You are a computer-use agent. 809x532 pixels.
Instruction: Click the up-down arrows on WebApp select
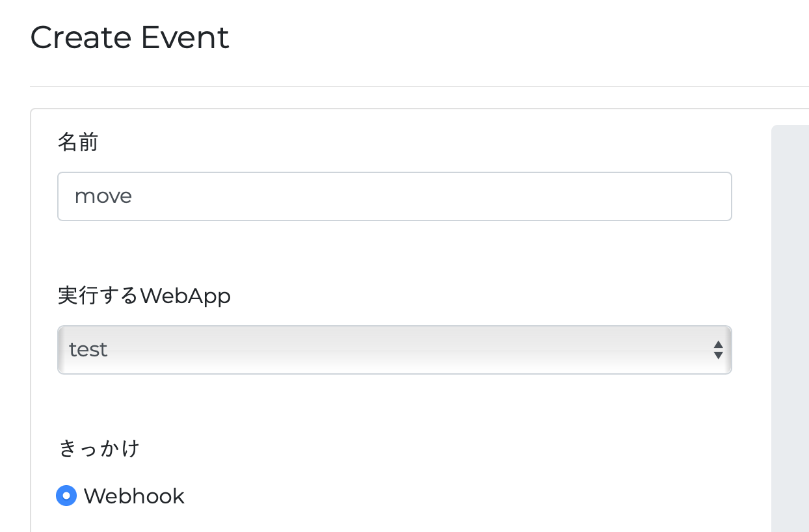pos(718,350)
